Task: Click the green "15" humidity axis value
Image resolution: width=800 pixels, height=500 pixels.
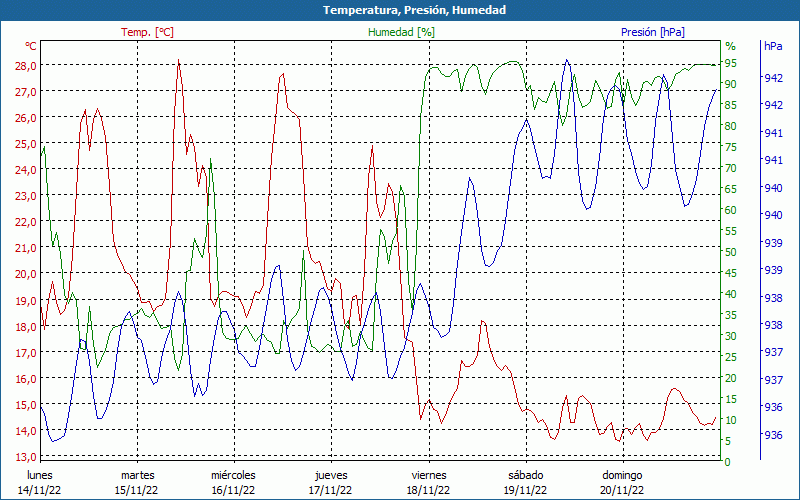Action: click(731, 399)
